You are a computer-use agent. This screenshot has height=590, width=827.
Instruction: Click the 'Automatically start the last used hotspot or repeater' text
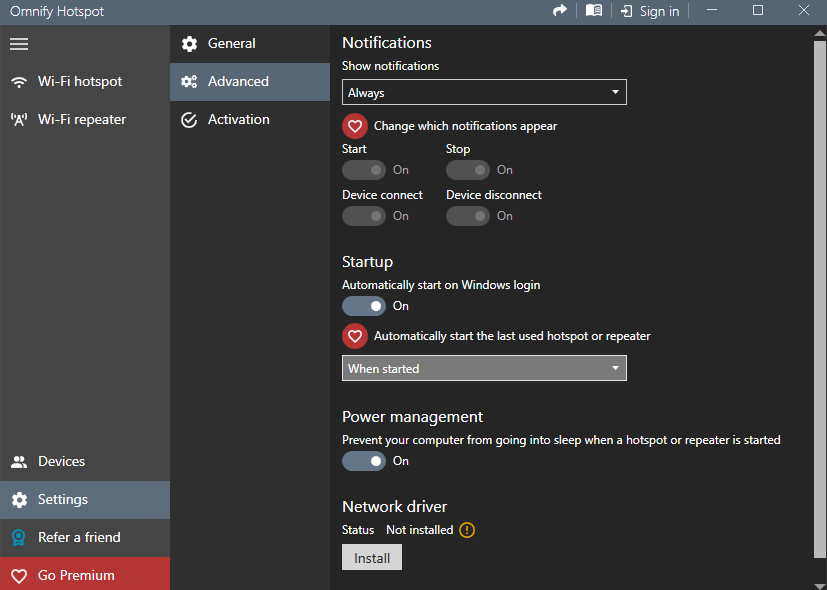512,336
